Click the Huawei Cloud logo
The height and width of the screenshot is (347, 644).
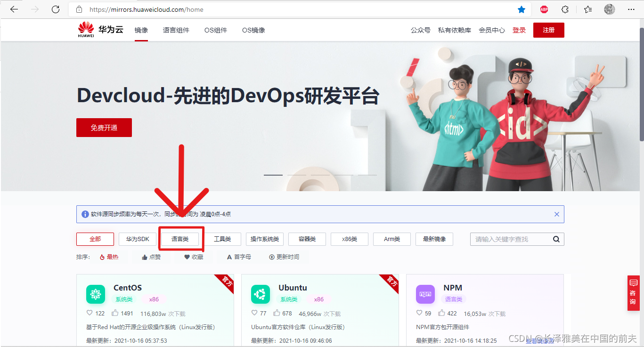click(x=100, y=30)
